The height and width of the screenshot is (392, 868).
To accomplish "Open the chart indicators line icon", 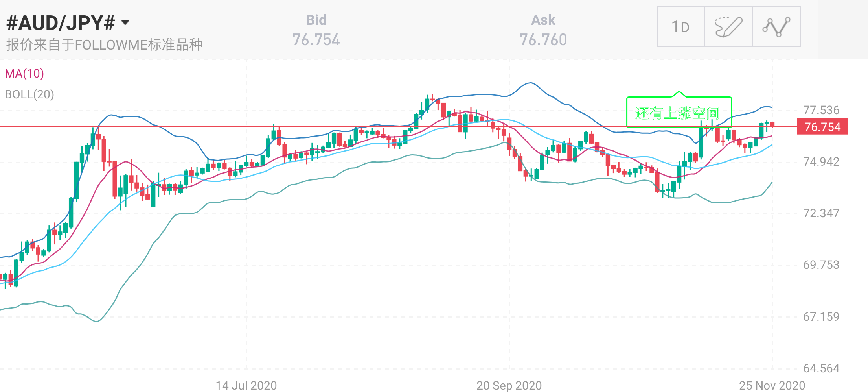I will click(776, 27).
